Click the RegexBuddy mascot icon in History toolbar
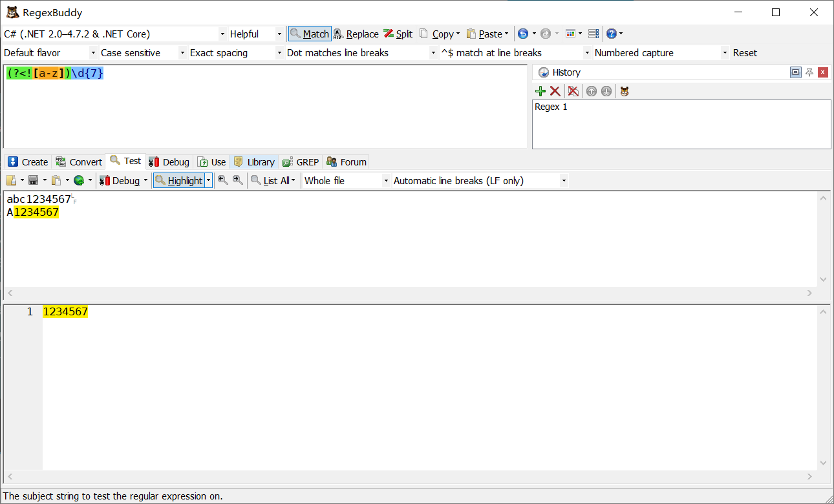Viewport: 834px width, 504px height. [x=625, y=91]
